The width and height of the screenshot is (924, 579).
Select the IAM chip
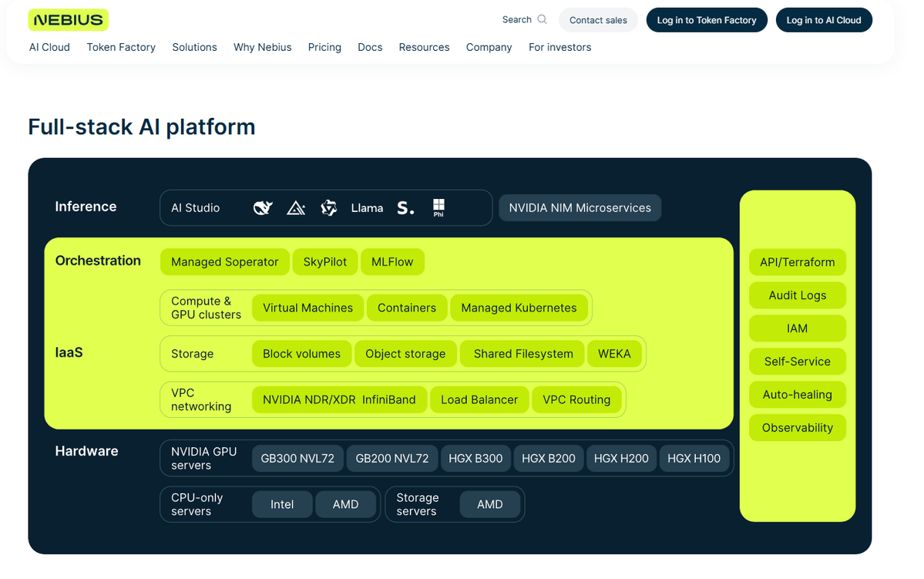tap(798, 328)
